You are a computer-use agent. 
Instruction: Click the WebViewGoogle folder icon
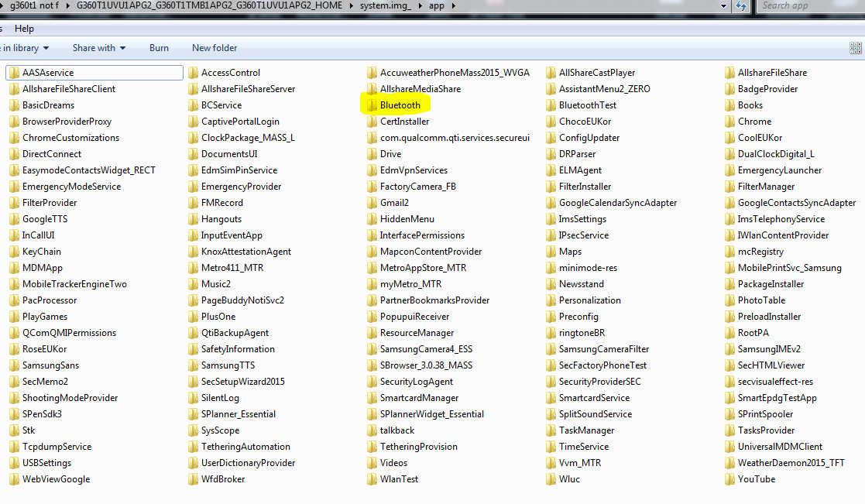[x=14, y=479]
